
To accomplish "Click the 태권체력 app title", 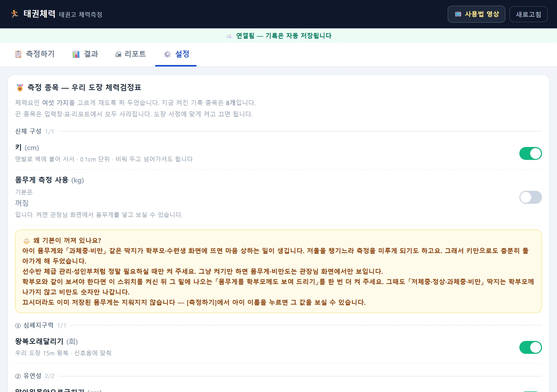I will (x=39, y=14).
